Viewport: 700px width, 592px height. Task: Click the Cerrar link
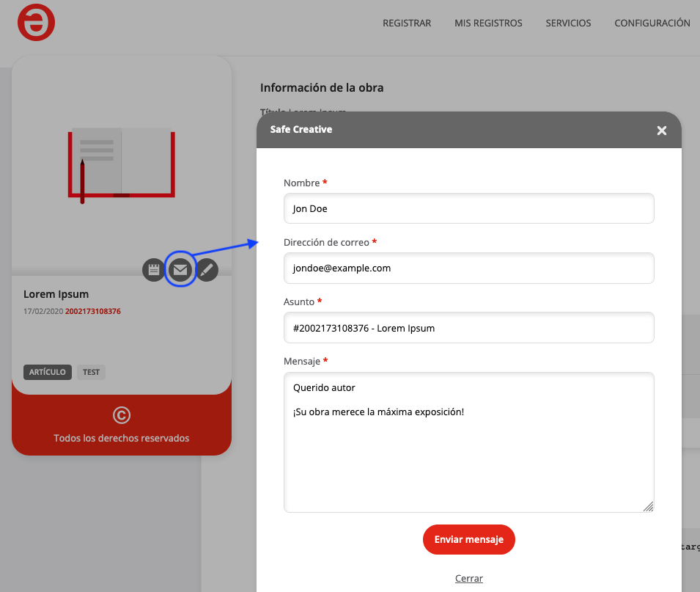click(x=469, y=578)
